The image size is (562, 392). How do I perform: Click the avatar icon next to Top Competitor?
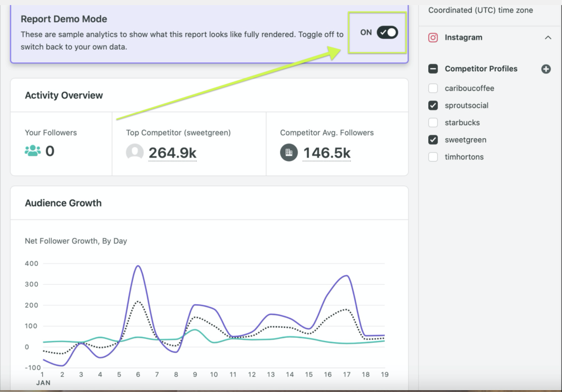(134, 152)
